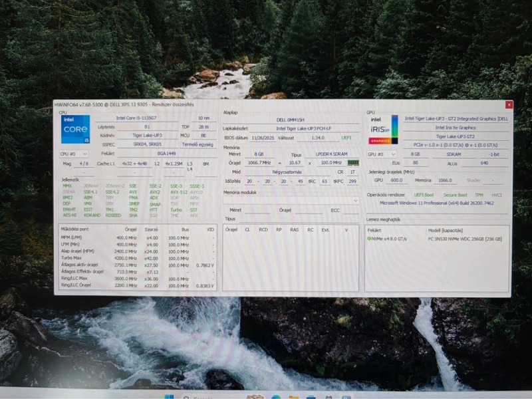This screenshot has height=399, width=532.
Task: Click the Intel Iris Xe Graphics logo
Action: 384,130
